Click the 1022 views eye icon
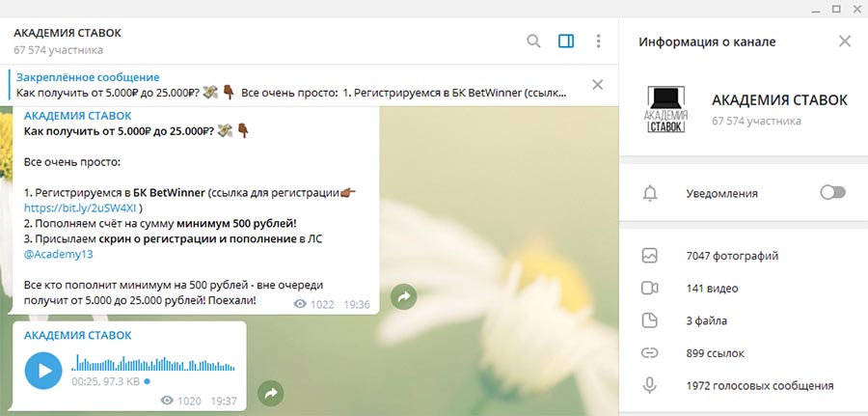This screenshot has width=868, height=416. tap(300, 304)
